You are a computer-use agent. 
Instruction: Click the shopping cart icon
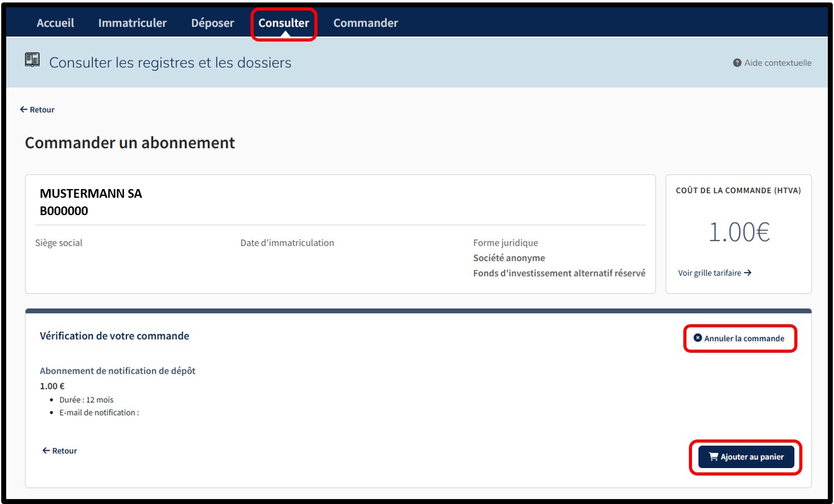point(713,457)
